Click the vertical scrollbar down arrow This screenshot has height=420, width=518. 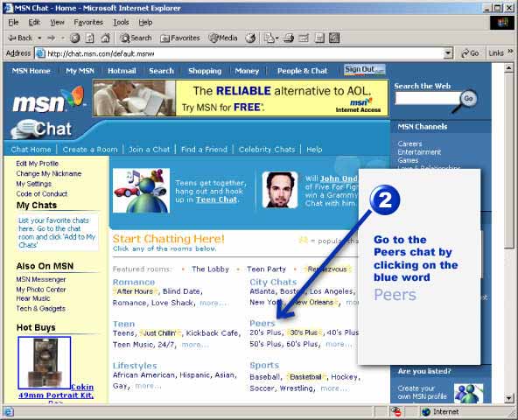click(508, 398)
